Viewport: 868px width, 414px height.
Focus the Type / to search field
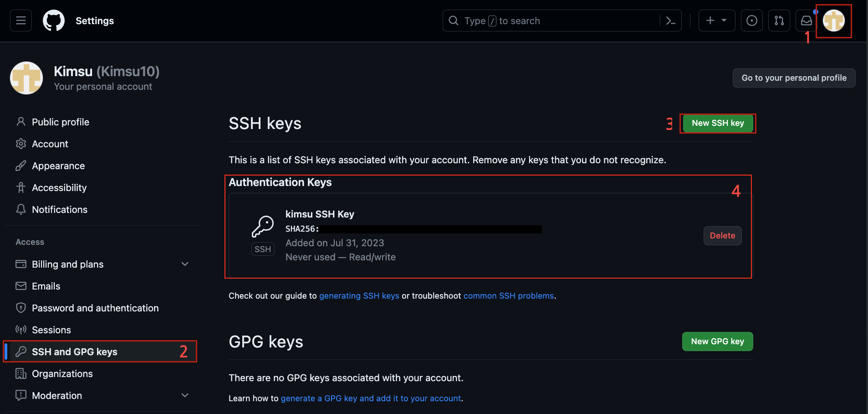point(551,21)
